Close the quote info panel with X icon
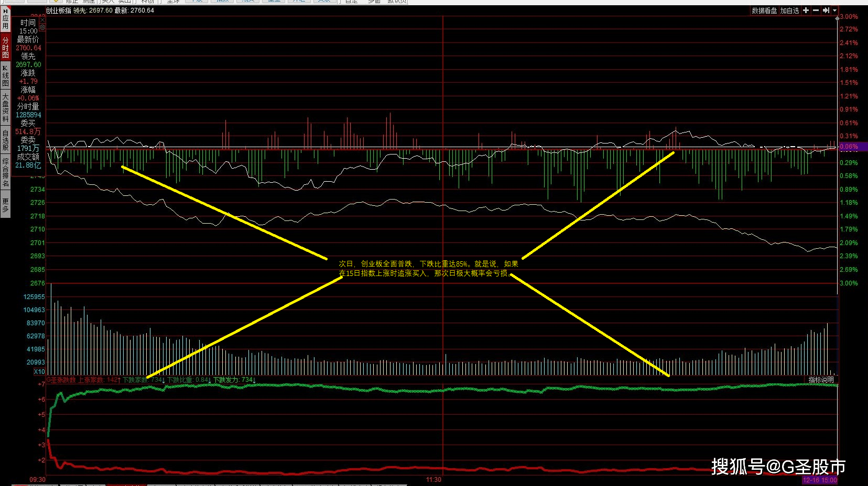 (x=42, y=20)
